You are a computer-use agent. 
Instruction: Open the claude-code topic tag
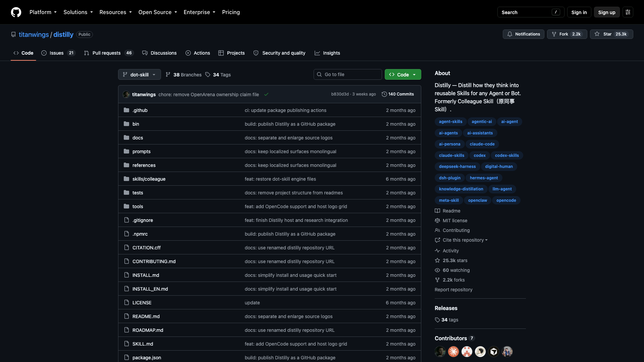tap(482, 144)
